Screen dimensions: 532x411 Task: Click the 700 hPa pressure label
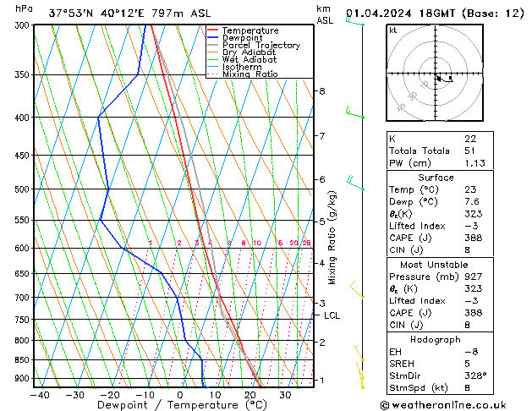click(24, 298)
